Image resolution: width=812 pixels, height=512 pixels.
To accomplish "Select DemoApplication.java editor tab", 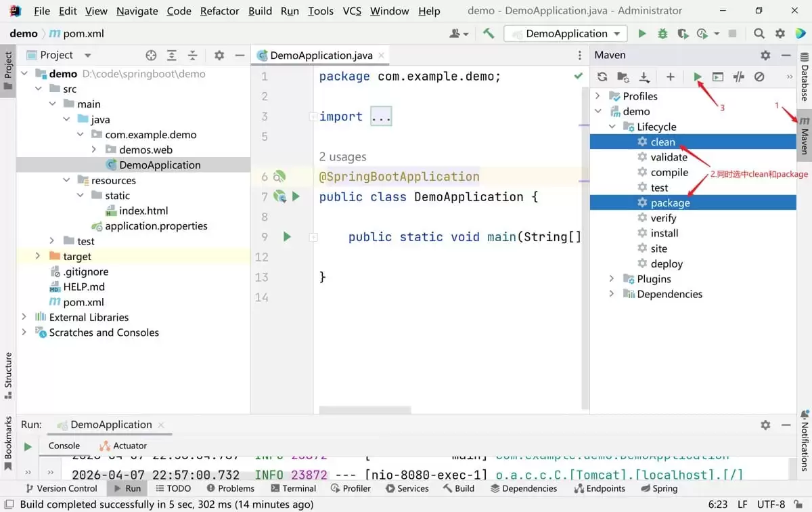I will tap(321, 56).
